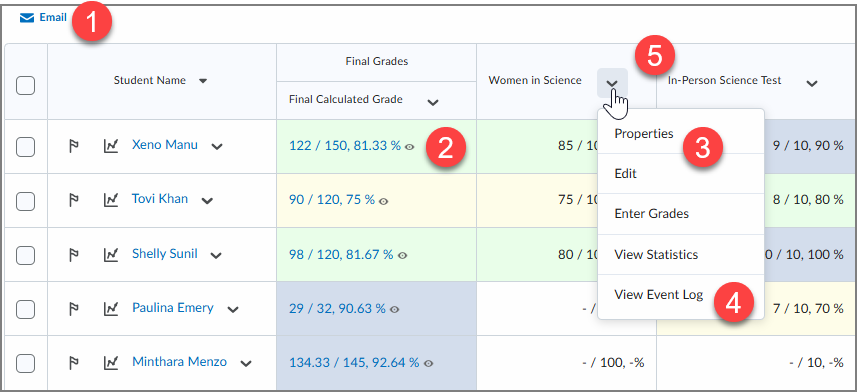The width and height of the screenshot is (857, 392).
Task: Click the 134.33 / 145, 92.64 % grade link
Action: (354, 362)
